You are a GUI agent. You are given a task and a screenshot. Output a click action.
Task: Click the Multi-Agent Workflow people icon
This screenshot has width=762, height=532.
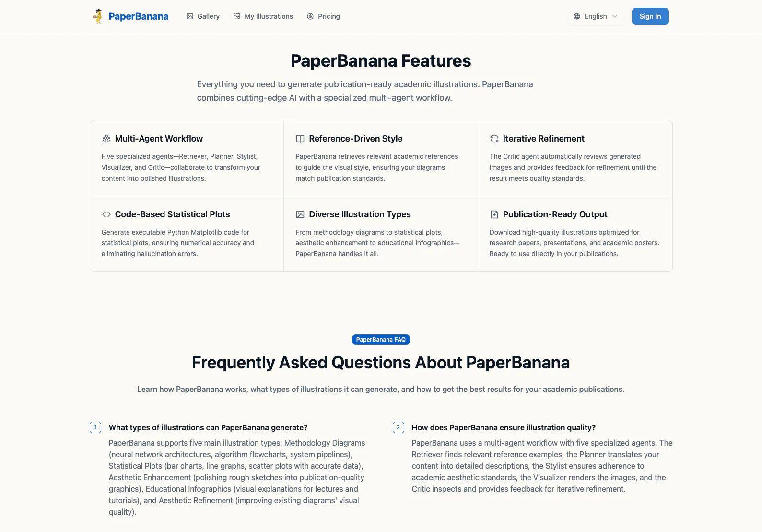(106, 139)
